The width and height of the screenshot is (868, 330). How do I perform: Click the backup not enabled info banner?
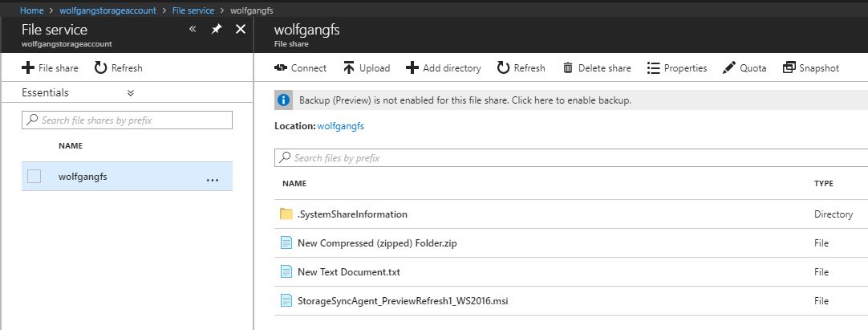(x=465, y=100)
